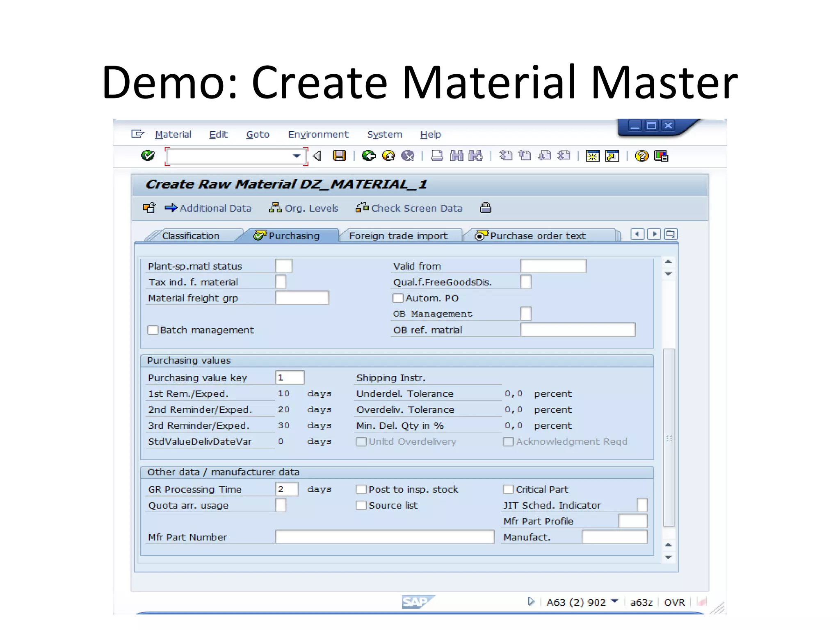Click the lower scroll up arrow
The image size is (840, 630).
tap(668, 545)
